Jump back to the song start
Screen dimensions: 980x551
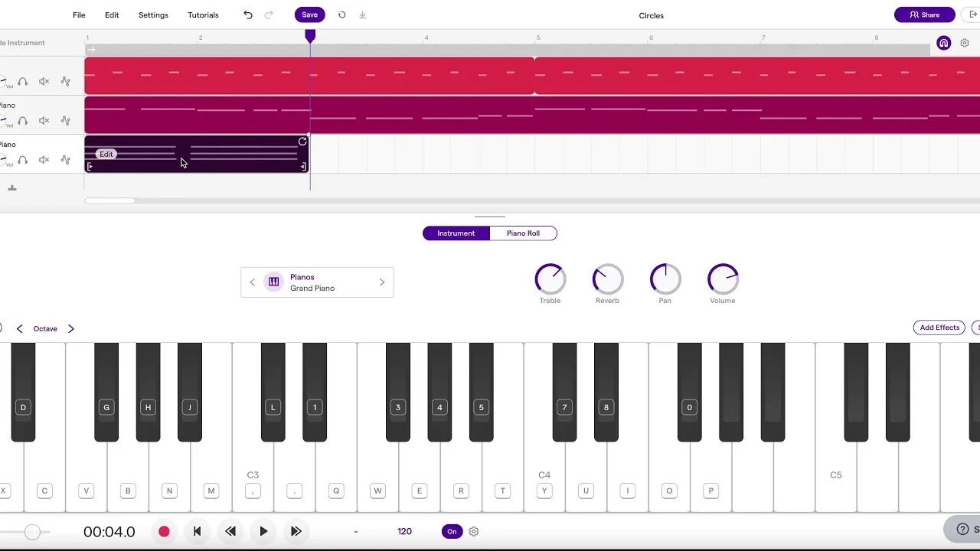197,531
